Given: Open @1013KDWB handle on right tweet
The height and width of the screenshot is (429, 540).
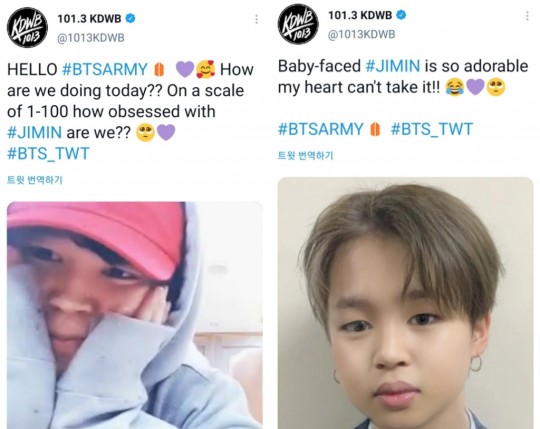Looking at the screenshot, I should (362, 34).
